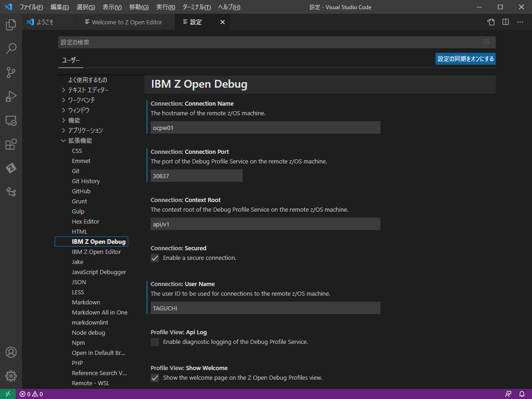Expand the ワークベンチ category
This screenshot has height=399, width=532.
(x=63, y=100)
